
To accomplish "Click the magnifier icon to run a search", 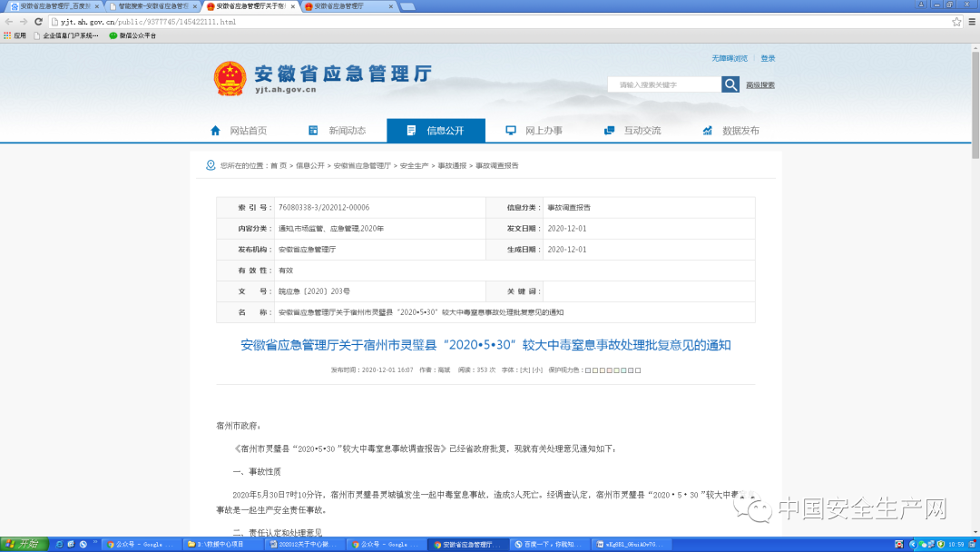I will click(730, 84).
